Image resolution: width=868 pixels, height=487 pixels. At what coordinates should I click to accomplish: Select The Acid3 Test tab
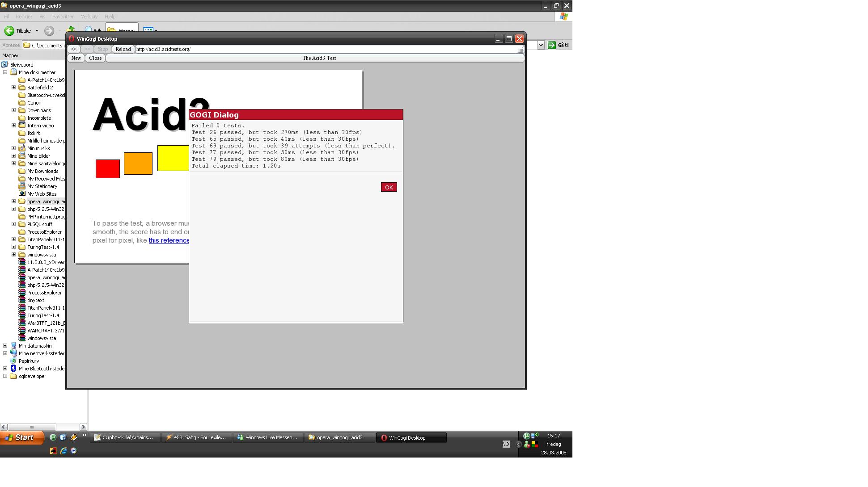pos(315,58)
